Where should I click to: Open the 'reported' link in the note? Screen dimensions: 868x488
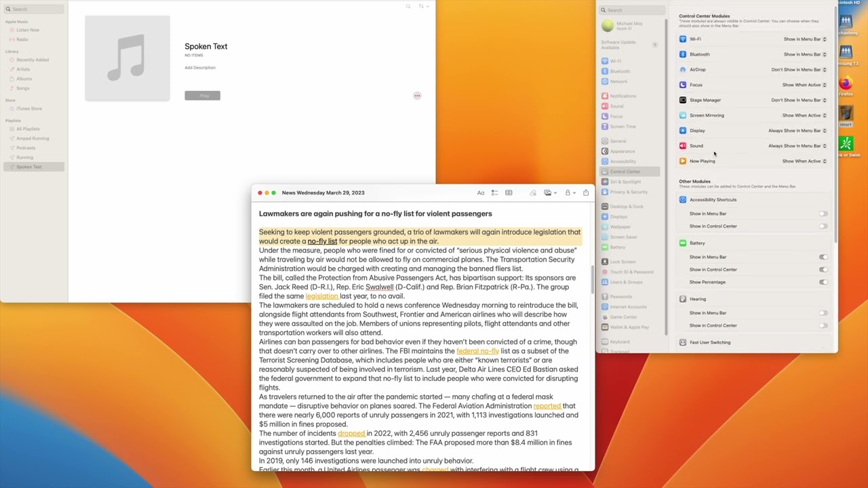click(547, 406)
